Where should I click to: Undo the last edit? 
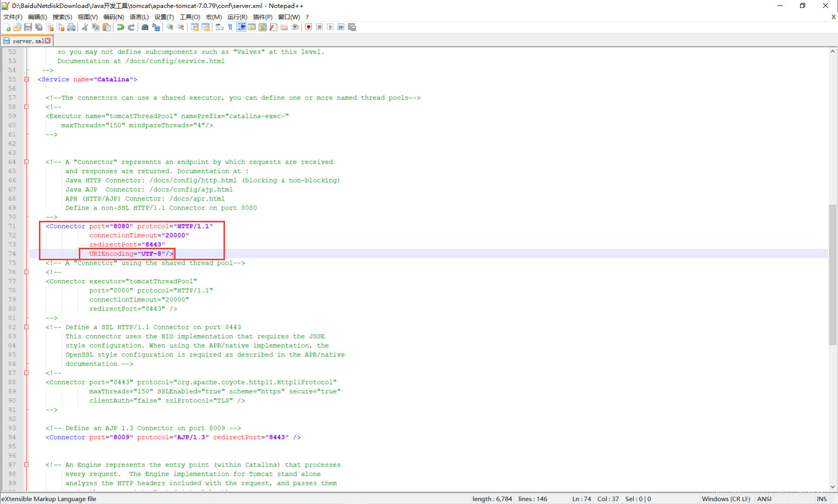coord(120,27)
